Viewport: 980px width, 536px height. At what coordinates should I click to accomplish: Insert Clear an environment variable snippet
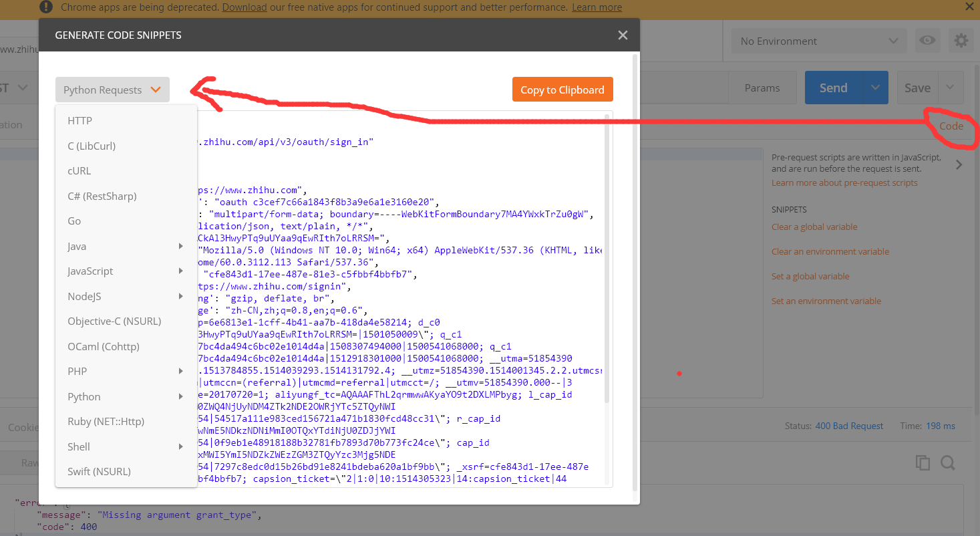pos(830,252)
